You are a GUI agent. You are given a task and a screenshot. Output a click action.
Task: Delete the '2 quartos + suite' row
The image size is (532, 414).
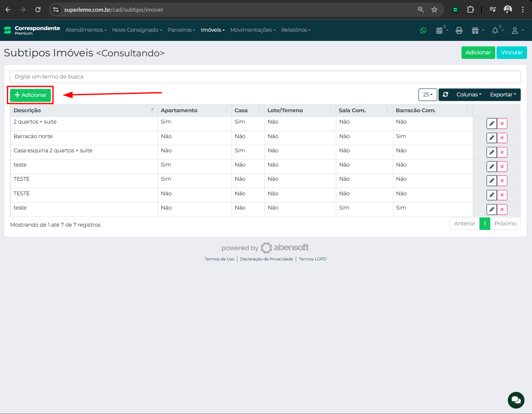pyautogui.click(x=502, y=124)
